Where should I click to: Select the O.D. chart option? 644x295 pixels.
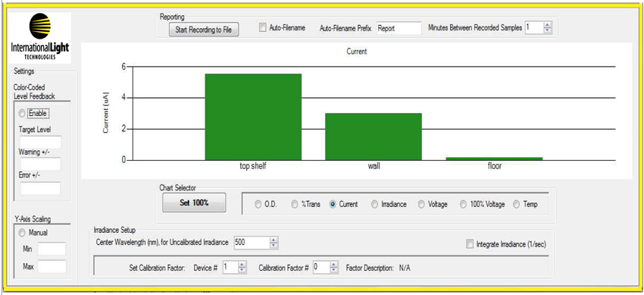tap(258, 204)
